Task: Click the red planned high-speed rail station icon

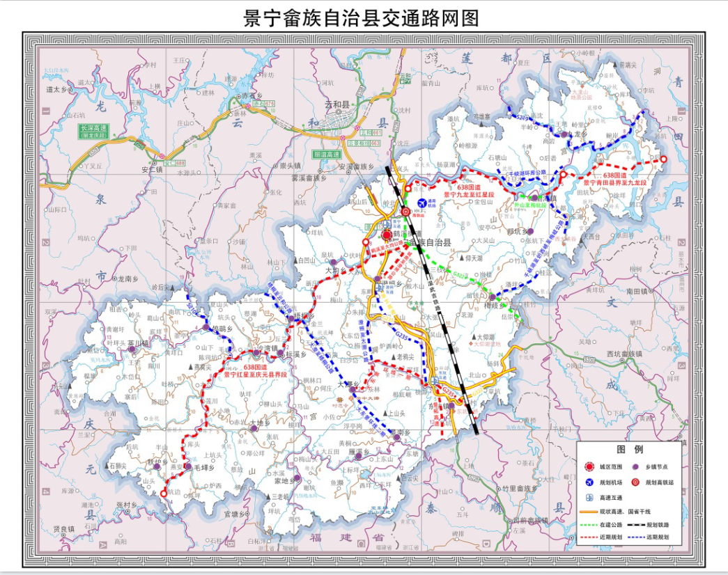Action: (x=406, y=212)
